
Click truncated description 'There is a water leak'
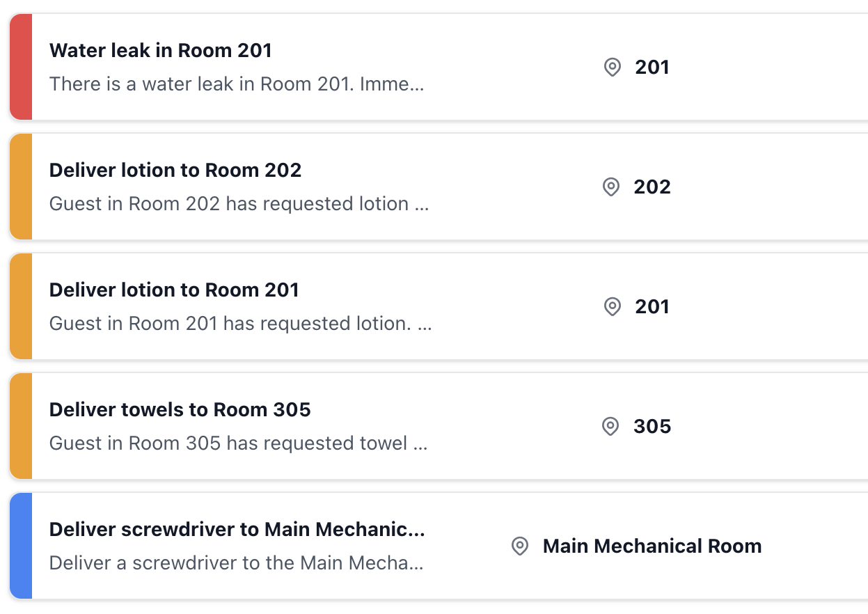[237, 84]
